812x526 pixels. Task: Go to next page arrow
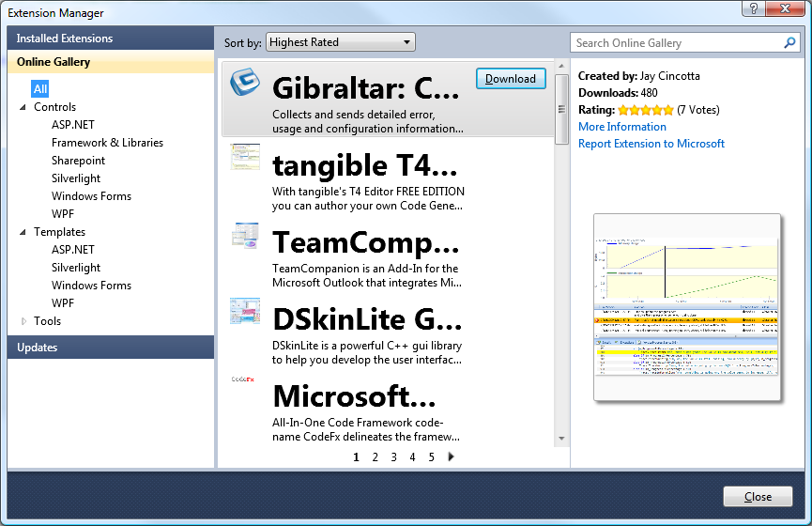click(x=452, y=457)
